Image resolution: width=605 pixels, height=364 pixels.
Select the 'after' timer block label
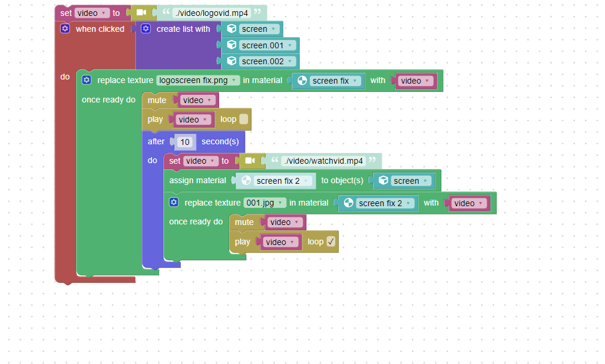coord(156,141)
